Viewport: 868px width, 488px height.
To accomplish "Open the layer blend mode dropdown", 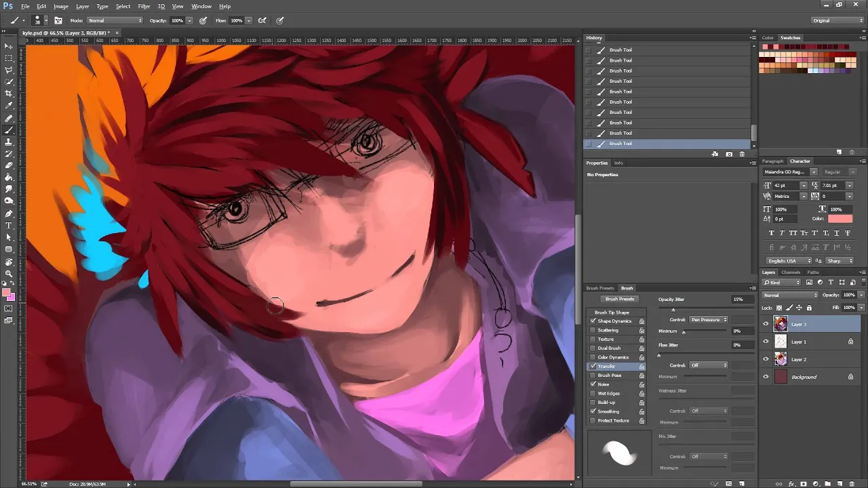I will click(x=790, y=295).
